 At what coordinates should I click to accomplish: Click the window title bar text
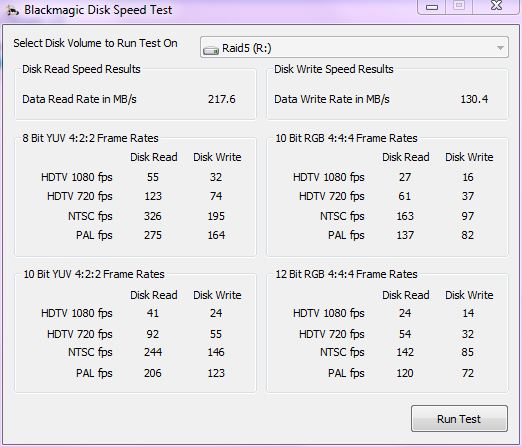coord(98,10)
